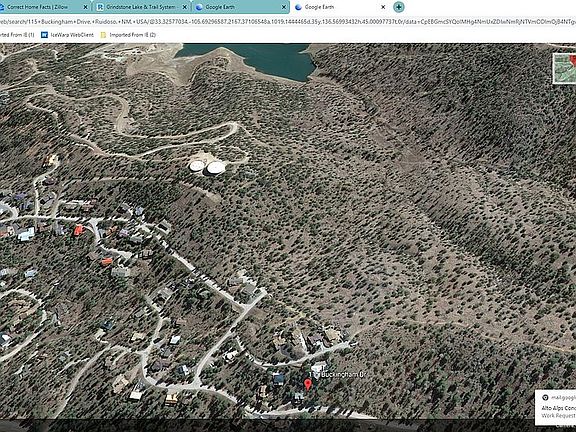Close the Zillow tab

[85, 7]
